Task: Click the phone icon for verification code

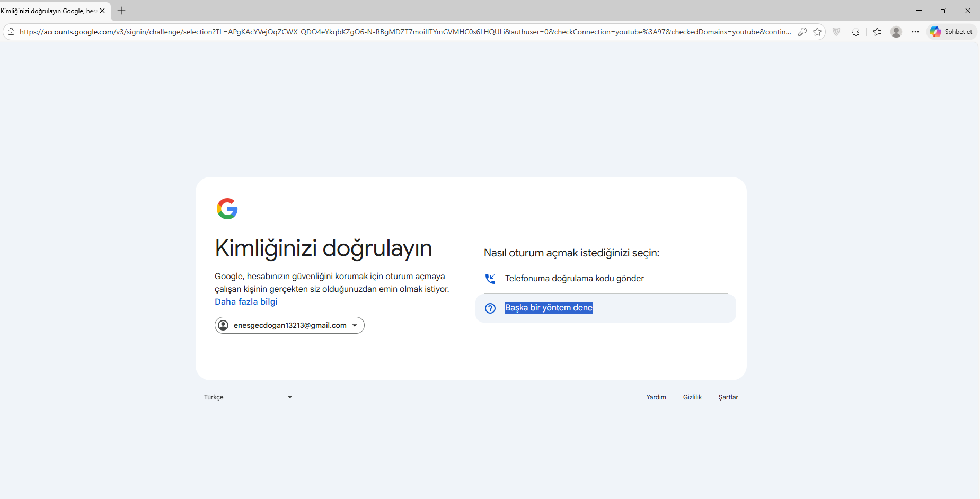Action: tap(490, 279)
